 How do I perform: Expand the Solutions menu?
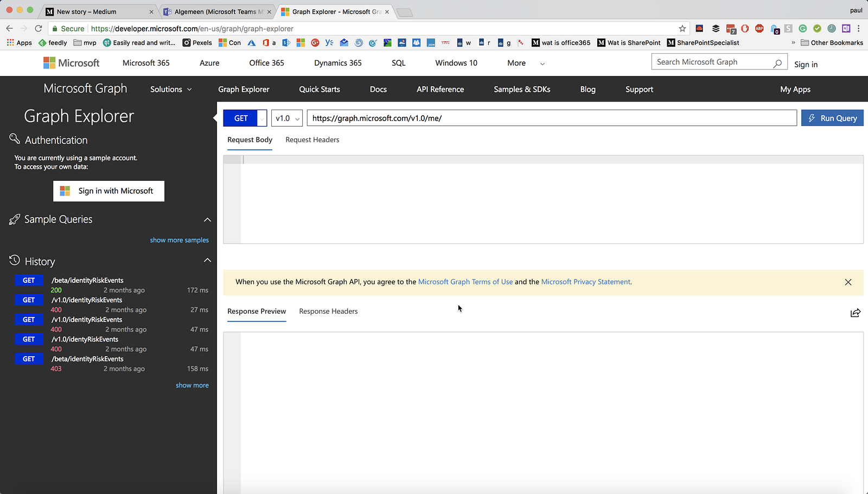pyautogui.click(x=171, y=90)
